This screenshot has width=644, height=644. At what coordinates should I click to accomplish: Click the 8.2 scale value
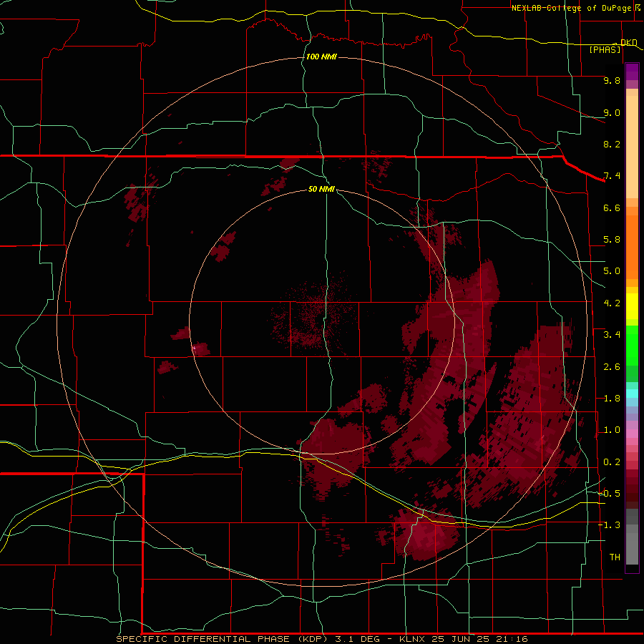coord(612,144)
